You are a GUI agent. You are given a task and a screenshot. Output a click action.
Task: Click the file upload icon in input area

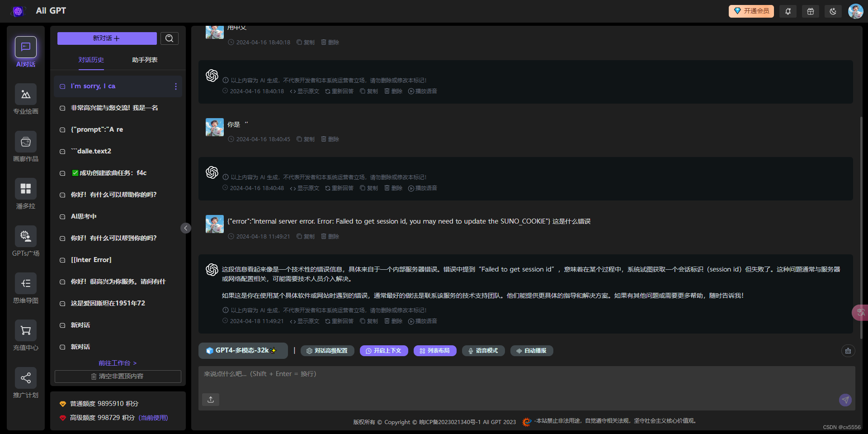(210, 400)
